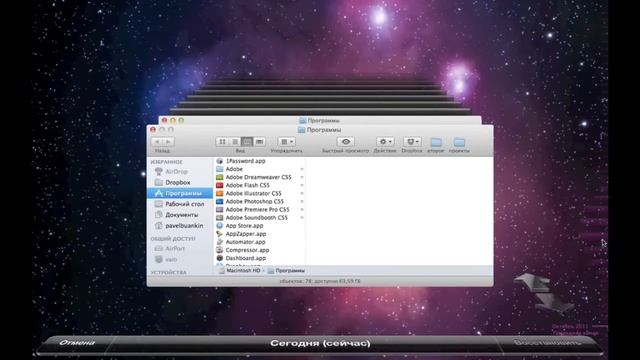
Task: Select AppZapper.app in the list
Action: point(260,234)
